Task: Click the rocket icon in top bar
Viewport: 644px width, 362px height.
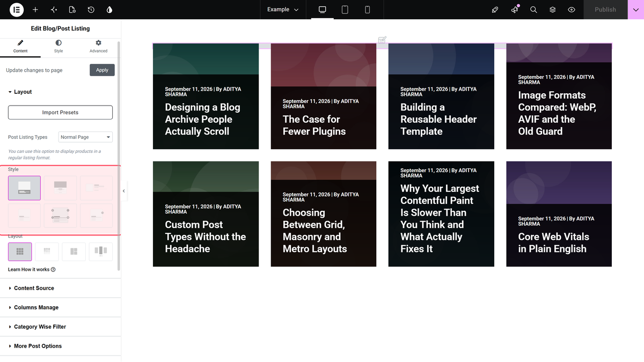Action: point(495,10)
